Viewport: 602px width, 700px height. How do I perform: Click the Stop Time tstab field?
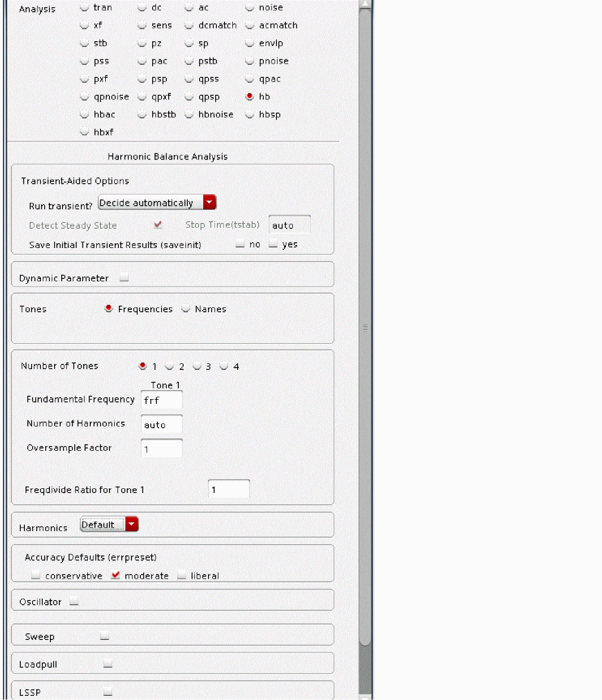click(x=289, y=225)
